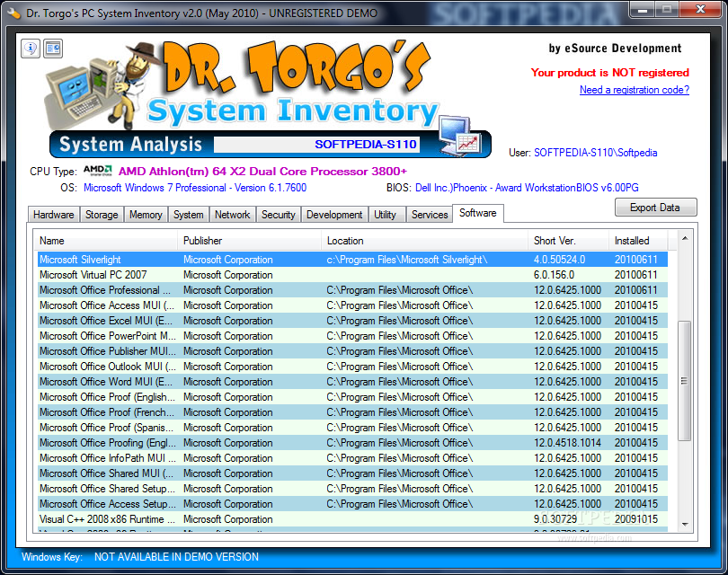
Task: Click installed date 20091015 cell
Action: 636,520
